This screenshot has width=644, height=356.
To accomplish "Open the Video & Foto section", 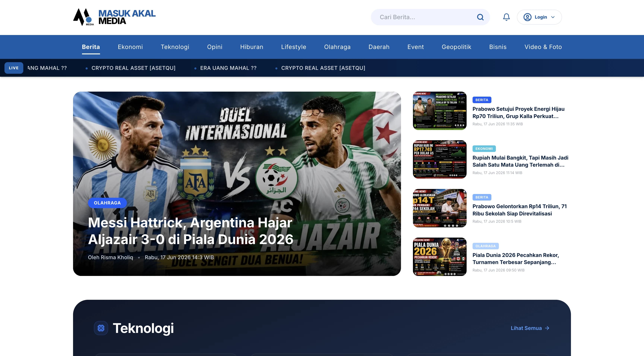I will [x=543, y=47].
